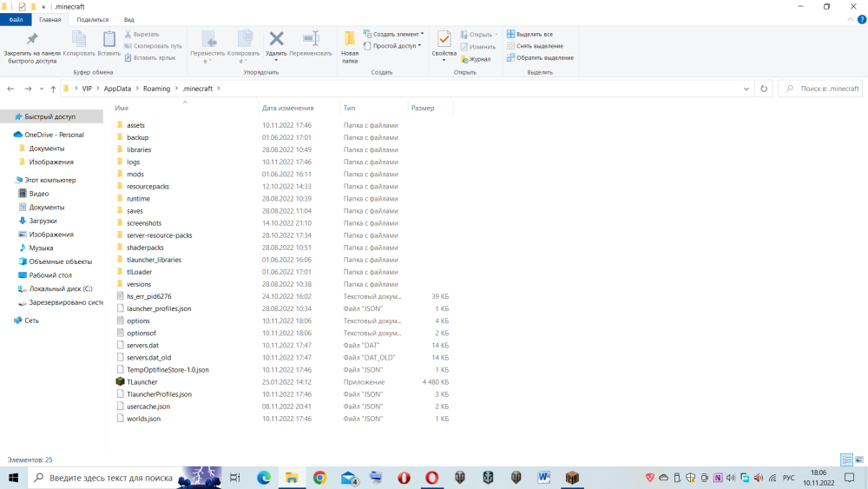The image size is (868, 489).
Task: Click Скопировать путь in ribbon
Action: tap(153, 46)
